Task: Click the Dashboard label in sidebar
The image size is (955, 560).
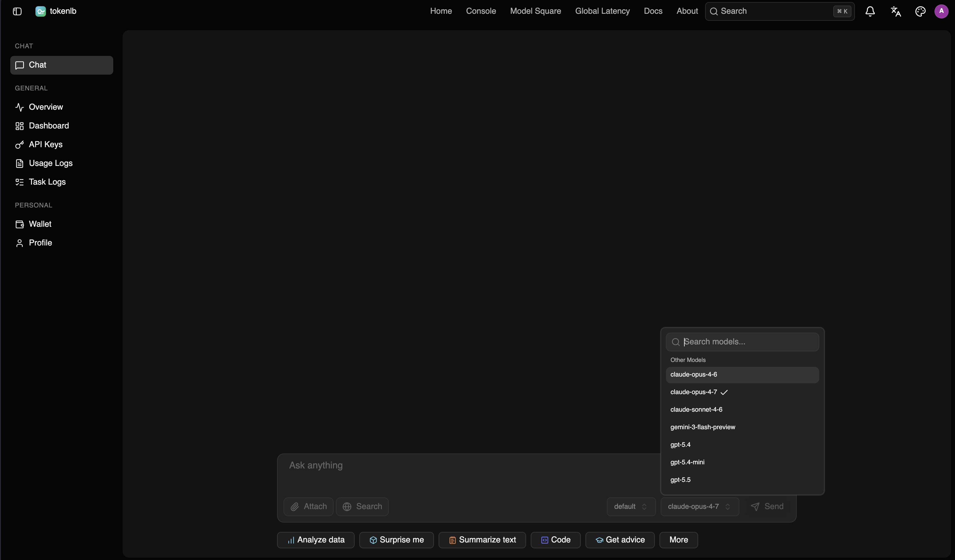Action: [x=49, y=126]
